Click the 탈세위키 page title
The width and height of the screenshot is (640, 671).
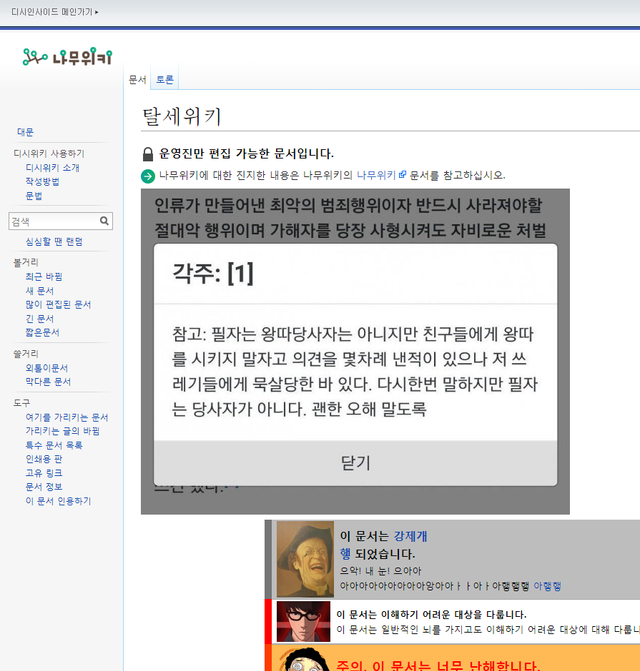pyautogui.click(x=181, y=116)
